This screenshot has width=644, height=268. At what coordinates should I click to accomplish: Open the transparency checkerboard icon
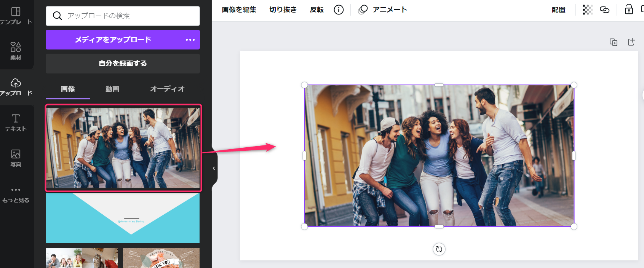click(x=588, y=10)
